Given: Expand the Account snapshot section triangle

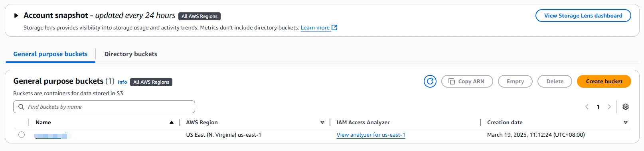Looking at the screenshot, I should click(x=16, y=16).
